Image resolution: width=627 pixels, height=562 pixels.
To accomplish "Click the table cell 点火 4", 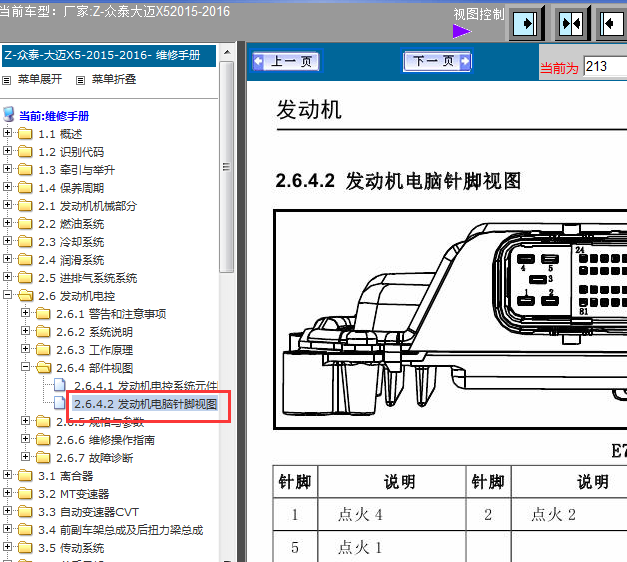I will [392, 514].
